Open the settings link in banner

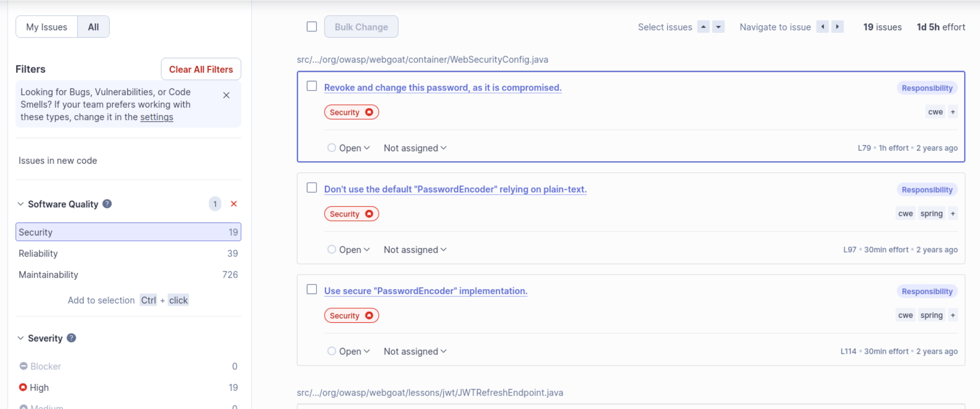tap(157, 117)
